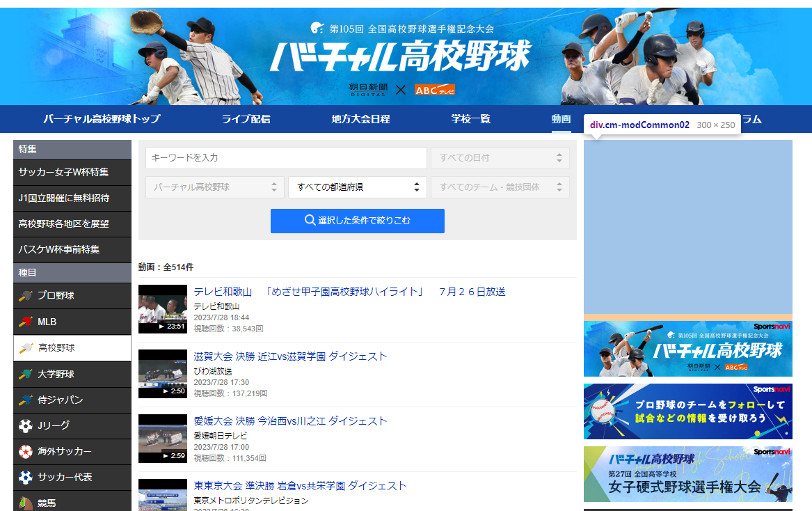
Task: Click the 競馬 horse icon
Action: [25, 503]
